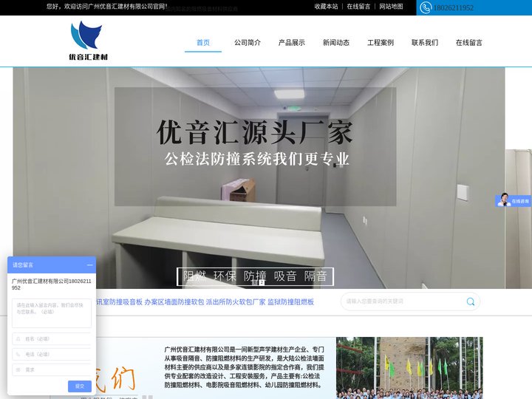The image size is (532, 399).
Task: Focus the 需求 requirement field
Action: (x=52, y=369)
